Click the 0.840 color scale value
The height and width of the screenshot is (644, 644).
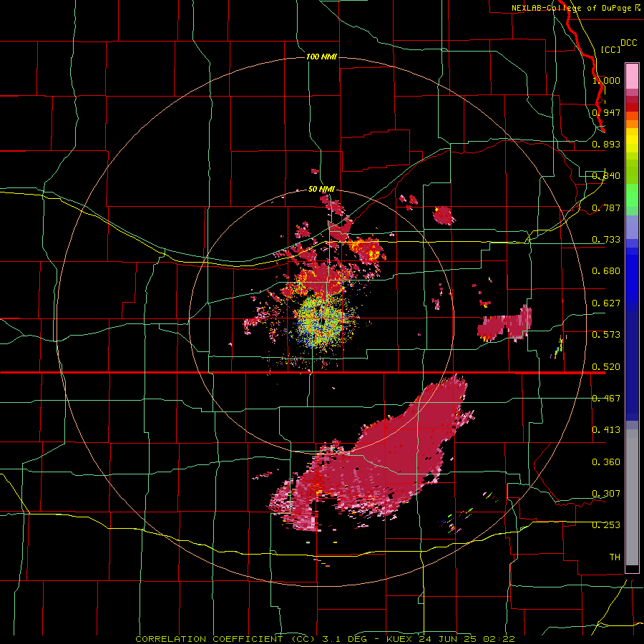tap(606, 176)
